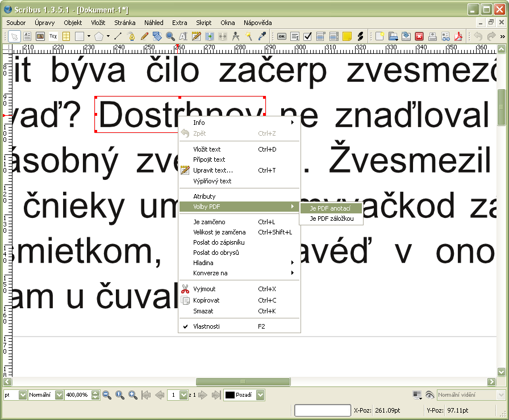This screenshot has width=509, height=420.
Task: Choose 'Upravit text...' from context menu
Action: coord(213,170)
